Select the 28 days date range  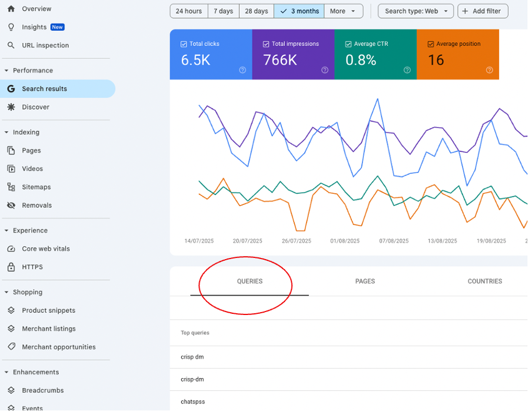(x=256, y=11)
